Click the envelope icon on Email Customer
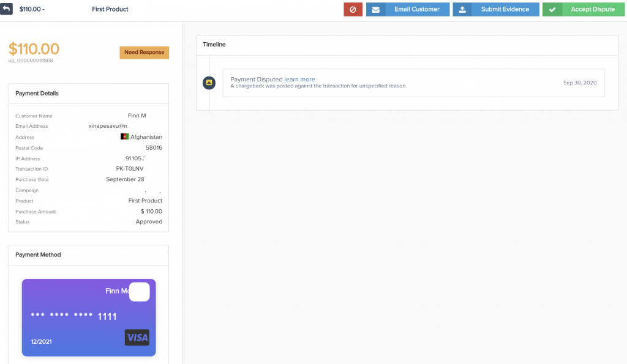The height and width of the screenshot is (364, 627). (376, 9)
